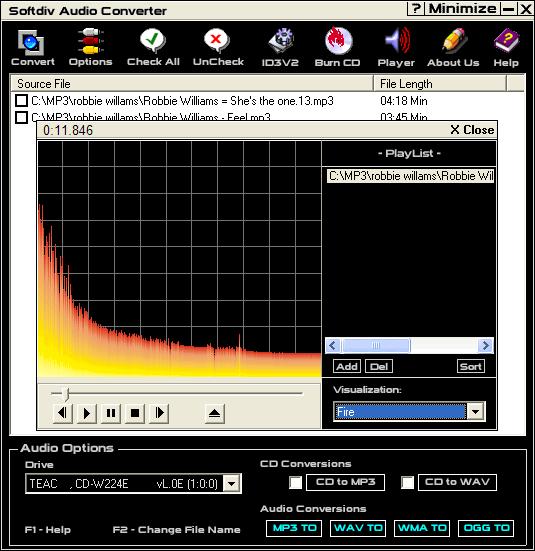Click the question mark title button
This screenshot has width=535, height=551.
(416, 8)
